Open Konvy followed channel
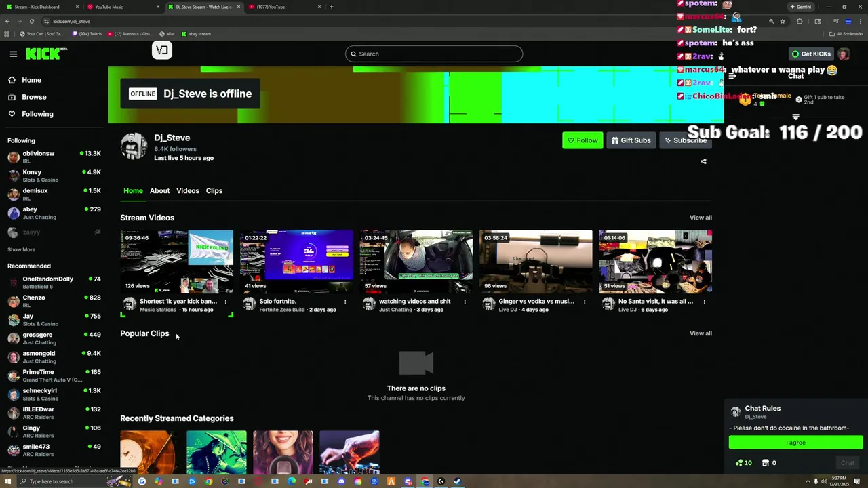 coord(54,176)
